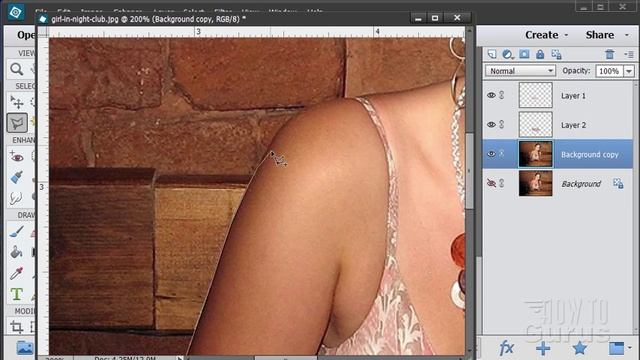Image resolution: width=640 pixels, height=360 pixels.
Task: Open the Favorites star panel
Action: pyautogui.click(x=580, y=349)
